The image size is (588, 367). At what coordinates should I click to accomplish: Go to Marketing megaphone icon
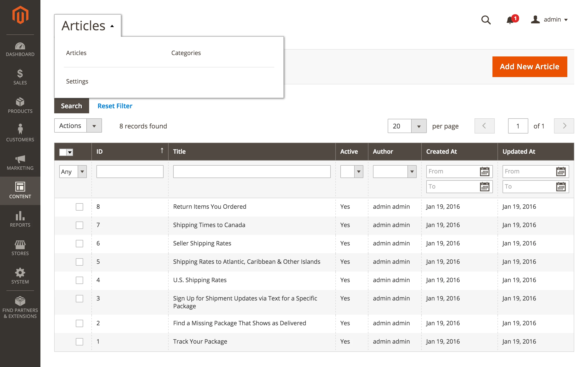coord(20,159)
